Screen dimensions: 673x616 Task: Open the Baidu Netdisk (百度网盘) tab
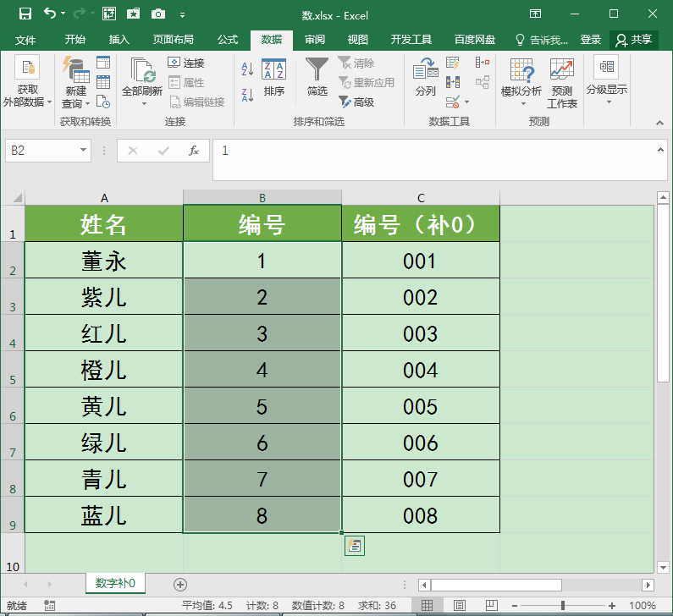point(475,40)
